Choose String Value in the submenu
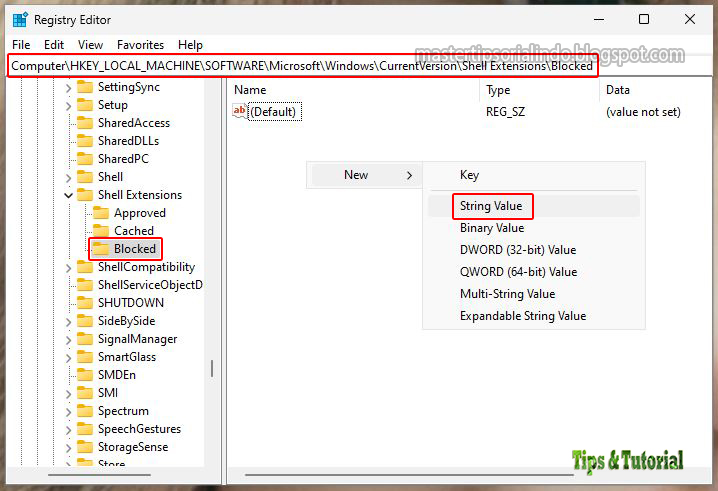The height and width of the screenshot is (491, 718). click(533, 206)
